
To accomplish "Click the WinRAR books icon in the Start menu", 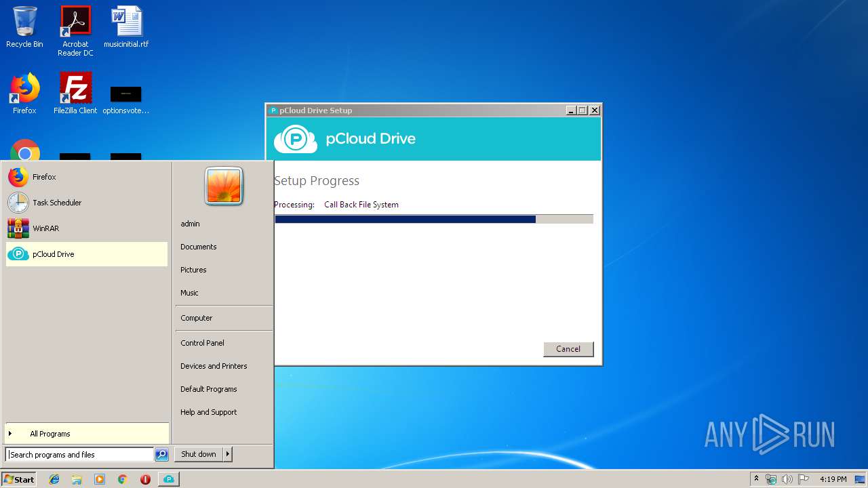I will (x=18, y=228).
